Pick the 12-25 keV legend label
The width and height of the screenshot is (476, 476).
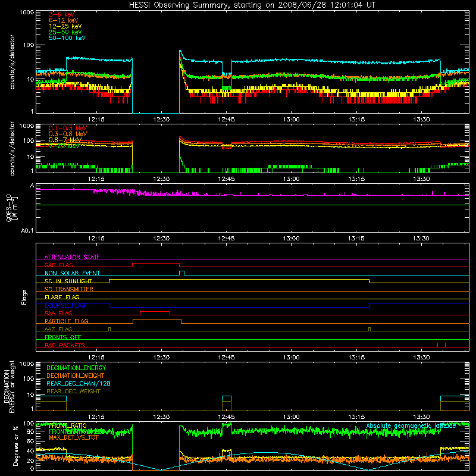coord(65,26)
